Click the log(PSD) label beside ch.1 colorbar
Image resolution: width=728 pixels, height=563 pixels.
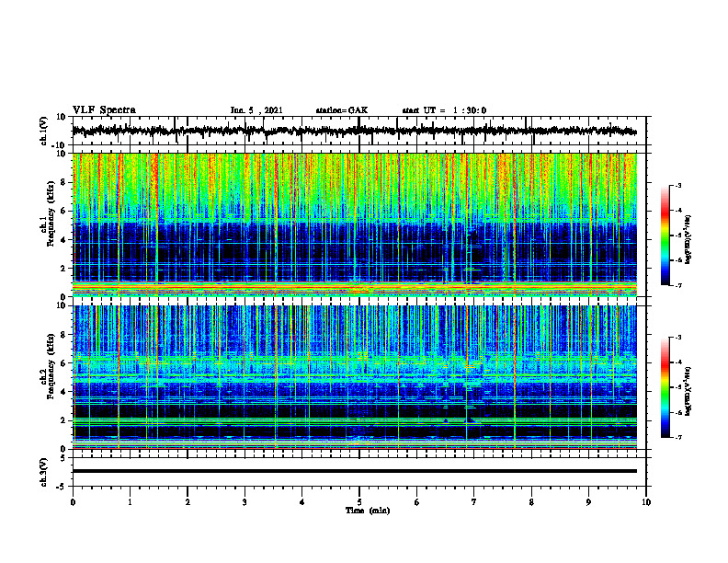688,239
